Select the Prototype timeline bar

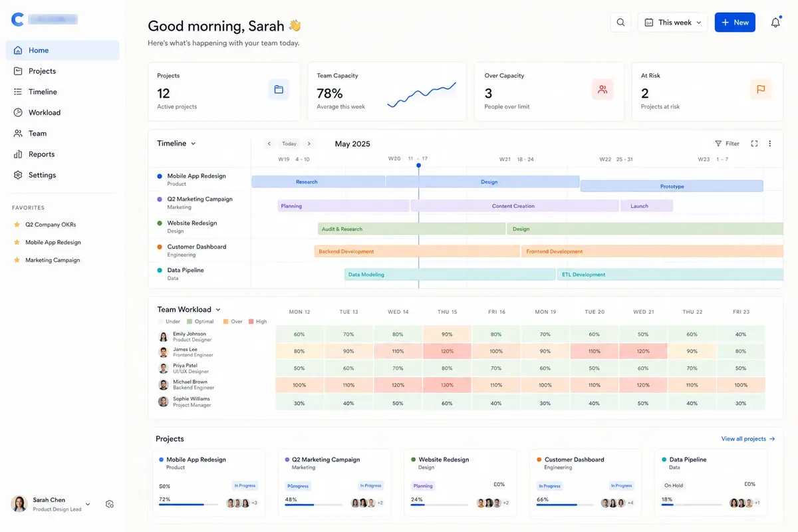click(672, 186)
